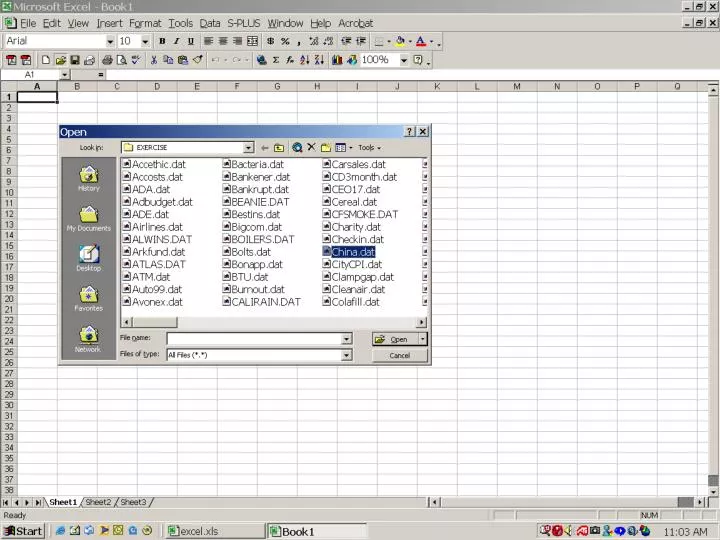This screenshot has height=540, width=720.
Task: Click the Cancel button in dialog
Action: coord(399,355)
